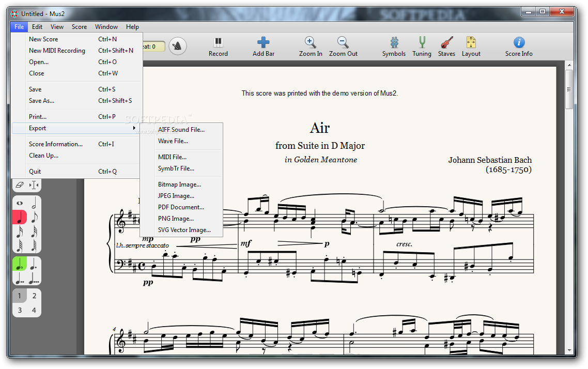Choose Open... in the File menu
The height and width of the screenshot is (369, 588).
(x=77, y=62)
